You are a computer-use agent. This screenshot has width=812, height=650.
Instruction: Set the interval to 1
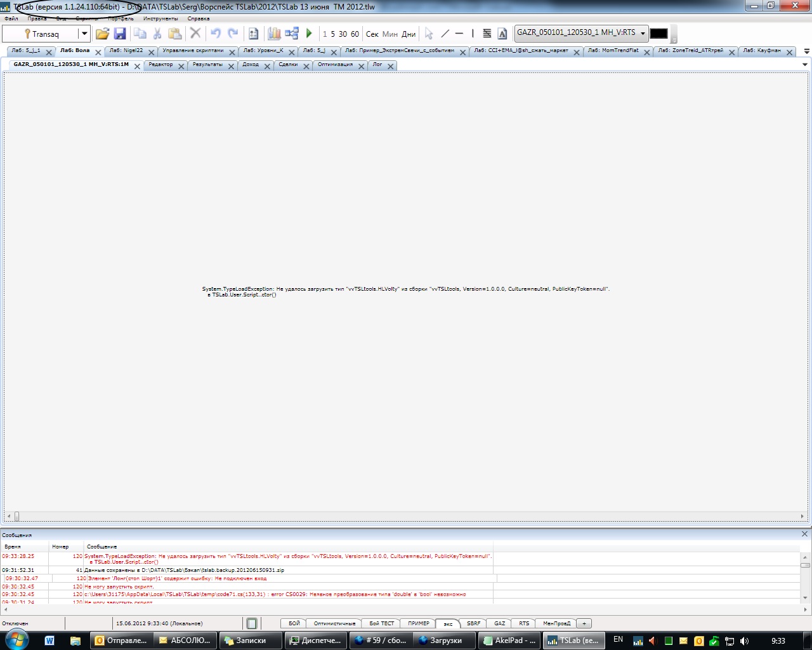pyautogui.click(x=325, y=34)
